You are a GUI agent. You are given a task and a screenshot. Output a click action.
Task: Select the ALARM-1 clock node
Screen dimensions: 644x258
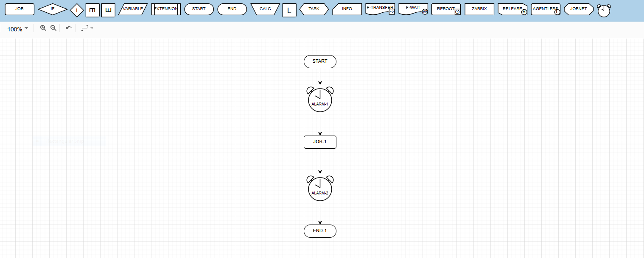pos(320,100)
